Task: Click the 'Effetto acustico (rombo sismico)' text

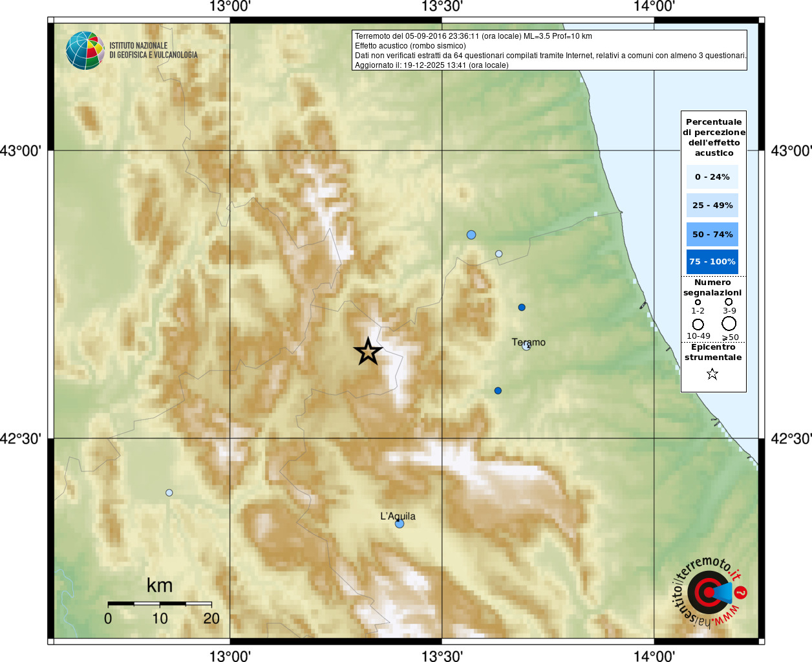Action: coord(410,46)
